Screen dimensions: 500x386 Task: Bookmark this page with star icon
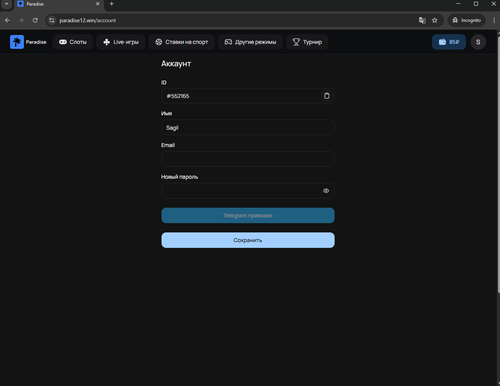435,20
